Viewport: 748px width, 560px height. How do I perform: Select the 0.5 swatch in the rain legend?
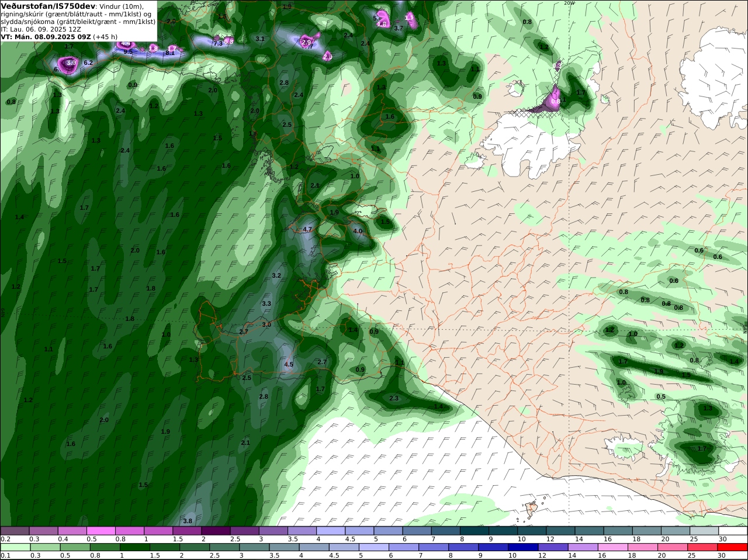click(75, 548)
